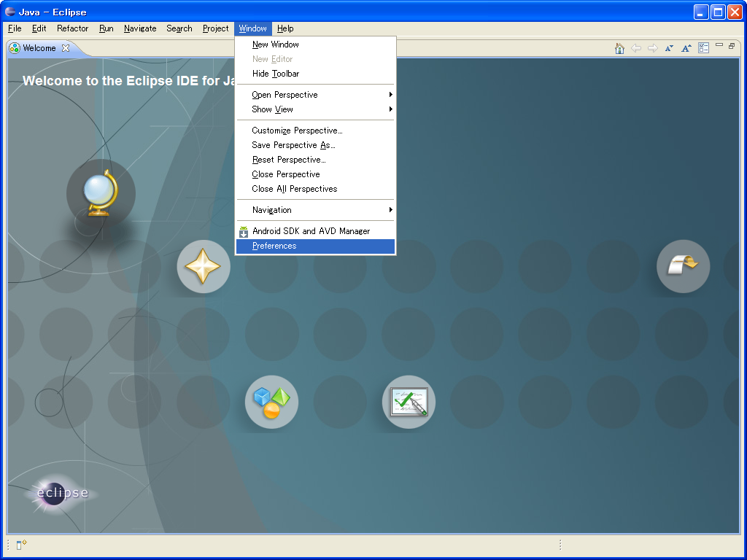This screenshot has height=560, width=747.
Task: Click the Home icon in Welcome toolbar
Action: [x=619, y=48]
